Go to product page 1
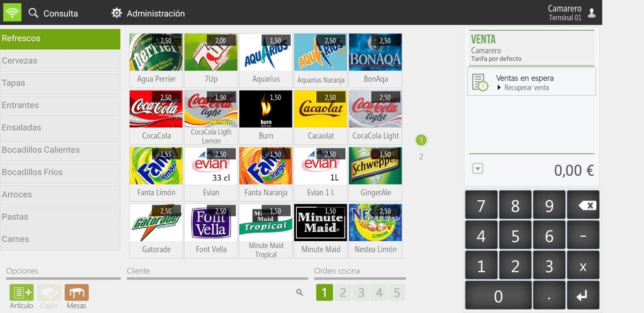644x313 pixels. [x=421, y=140]
